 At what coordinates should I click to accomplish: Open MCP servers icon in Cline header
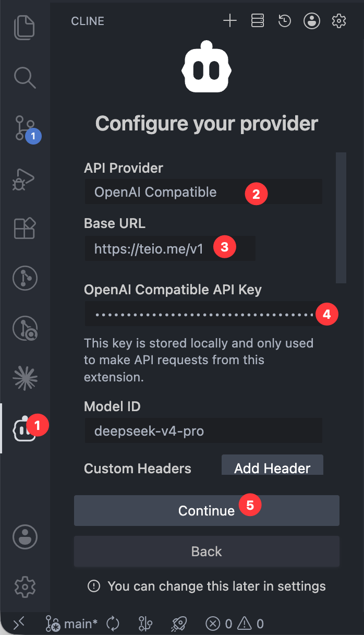click(x=257, y=21)
